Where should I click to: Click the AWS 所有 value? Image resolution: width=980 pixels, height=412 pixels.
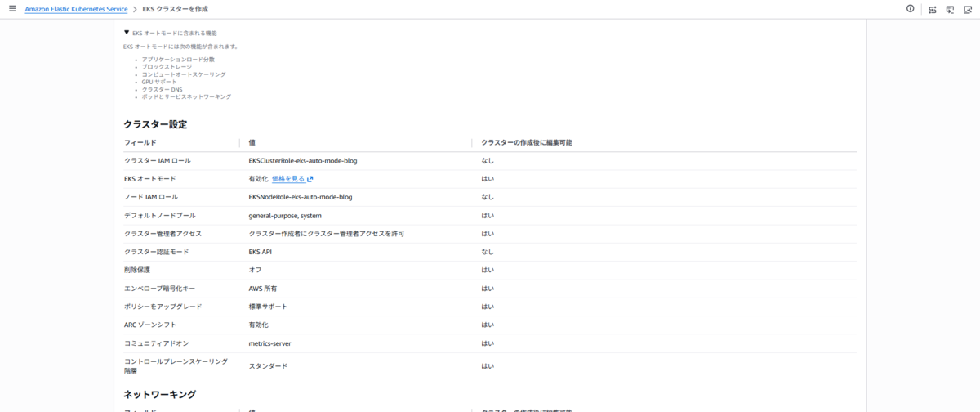[x=263, y=289]
